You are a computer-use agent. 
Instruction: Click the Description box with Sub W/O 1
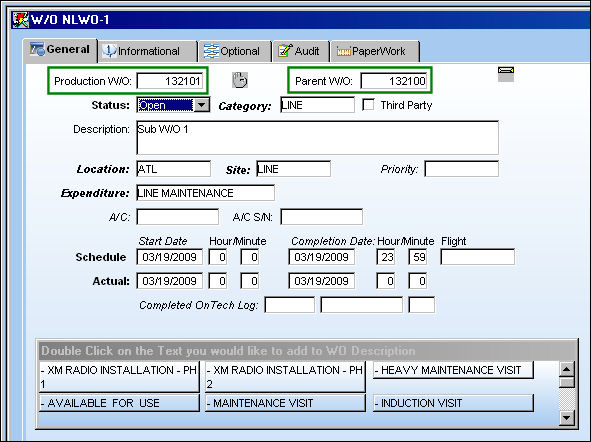pyautogui.click(x=317, y=138)
